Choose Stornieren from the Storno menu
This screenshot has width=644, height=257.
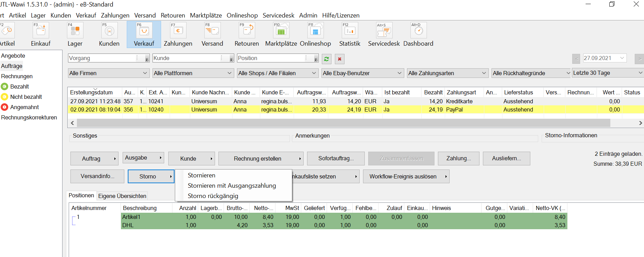tap(202, 175)
